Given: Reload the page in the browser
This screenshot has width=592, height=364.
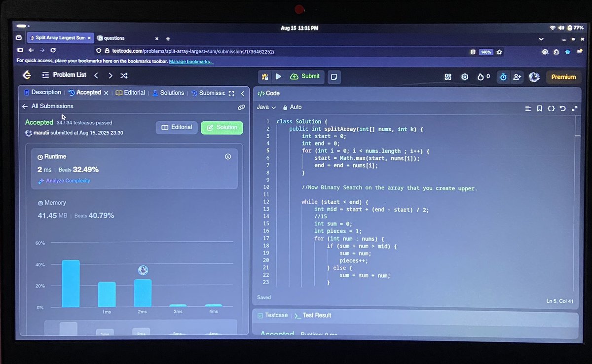Looking at the screenshot, I should pos(53,50).
